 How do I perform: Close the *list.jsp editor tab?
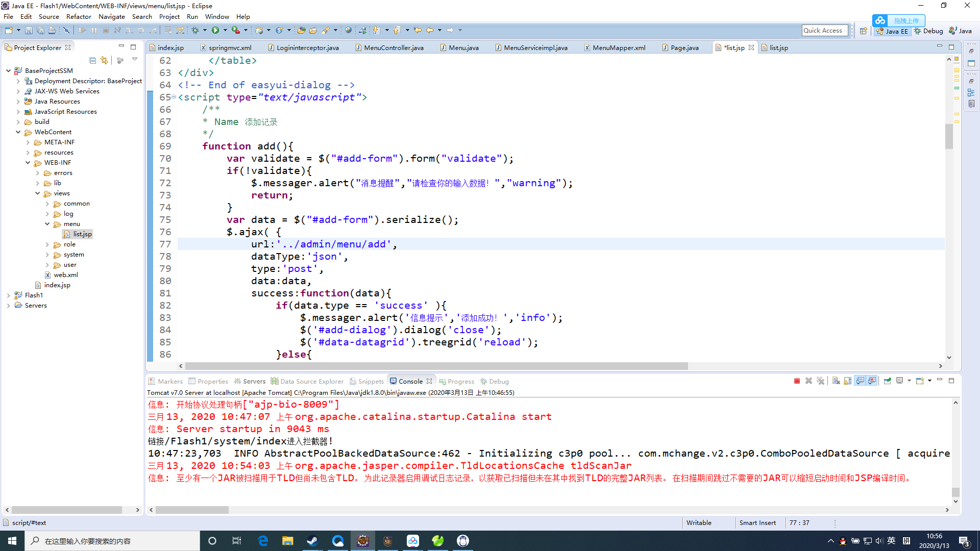751,47
